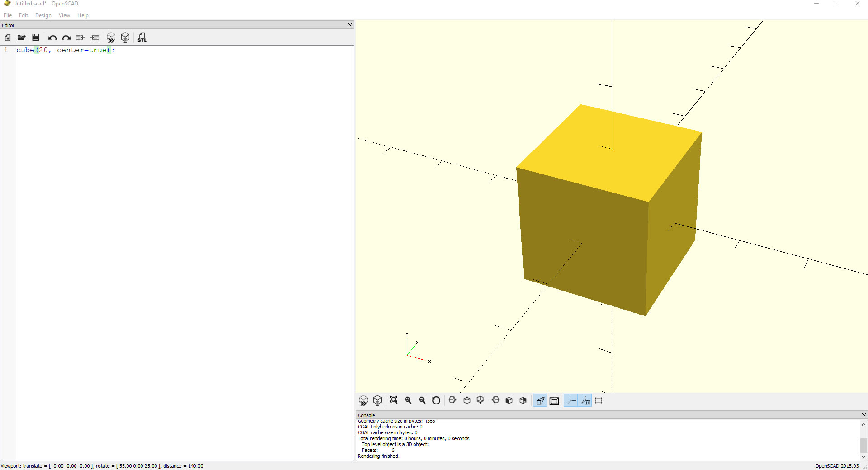The image size is (868, 470).
Task: Switch to the Left view
Action: tap(495, 400)
